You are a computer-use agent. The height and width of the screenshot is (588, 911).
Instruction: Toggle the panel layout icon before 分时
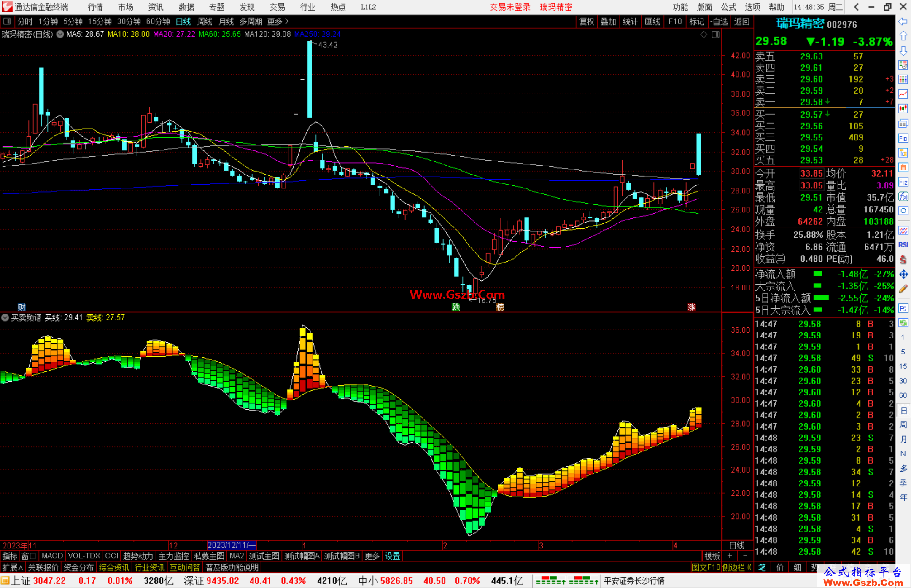(7, 21)
